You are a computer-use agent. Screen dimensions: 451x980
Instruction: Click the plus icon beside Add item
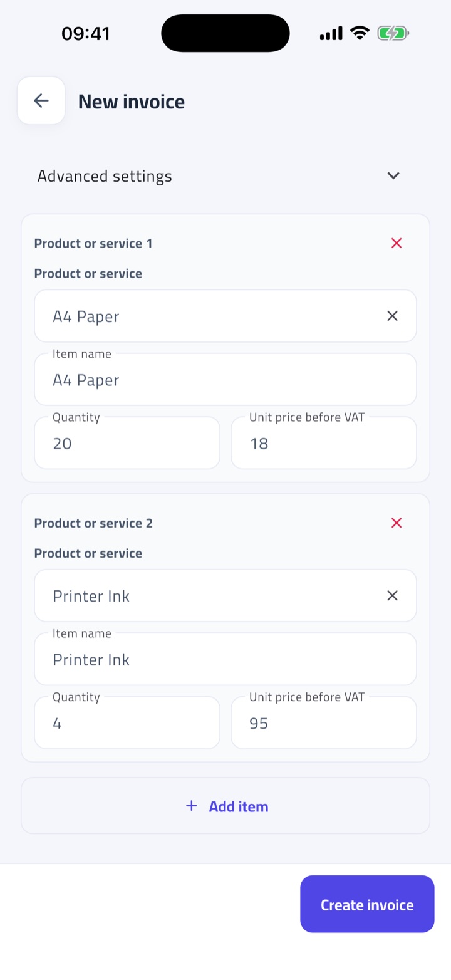[x=192, y=806]
